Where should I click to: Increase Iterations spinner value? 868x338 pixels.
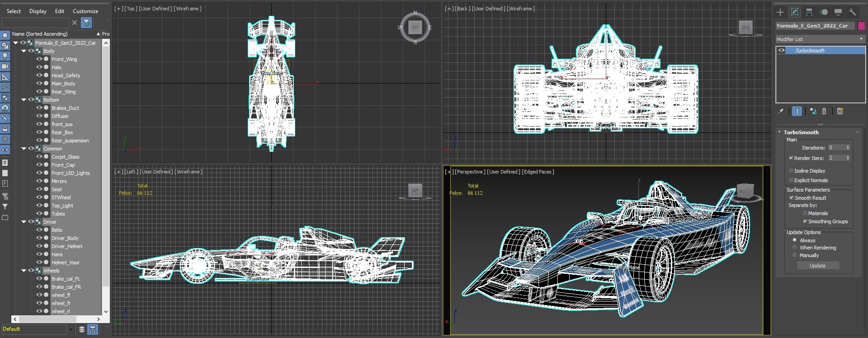tap(848, 146)
